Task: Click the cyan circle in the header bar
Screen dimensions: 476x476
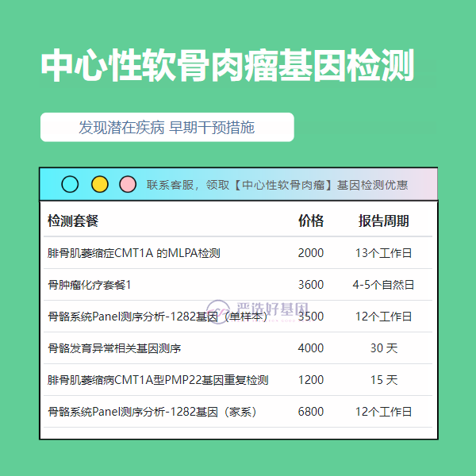Action: click(x=70, y=184)
